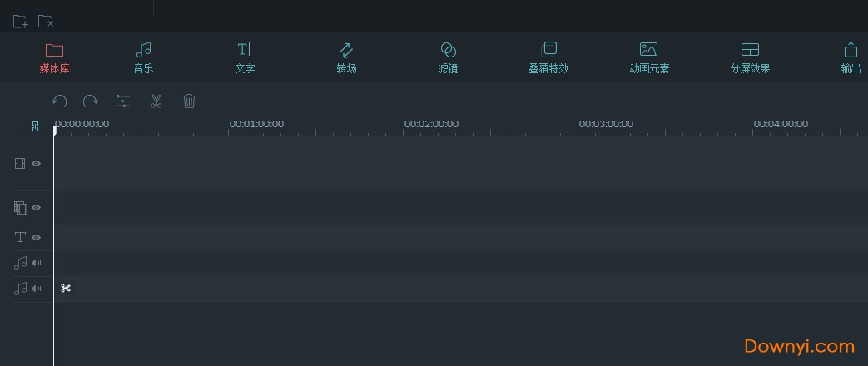Click the trash can delete icon

click(x=189, y=101)
